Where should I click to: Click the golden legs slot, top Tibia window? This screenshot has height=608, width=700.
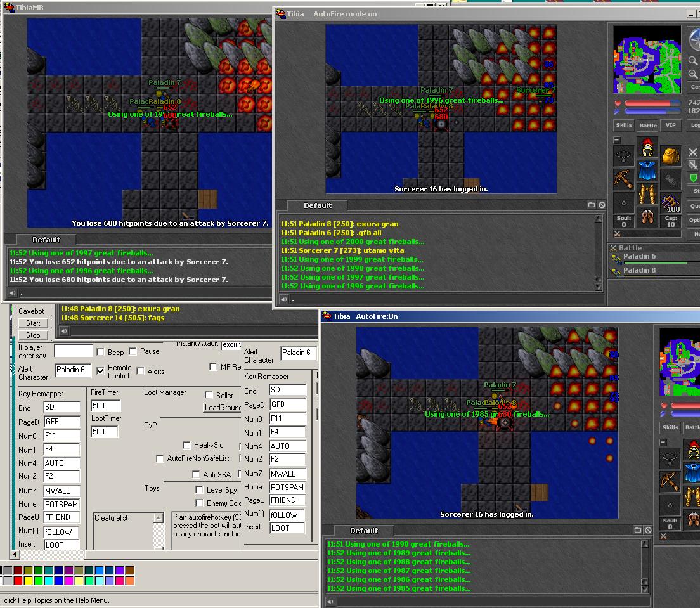coord(647,195)
